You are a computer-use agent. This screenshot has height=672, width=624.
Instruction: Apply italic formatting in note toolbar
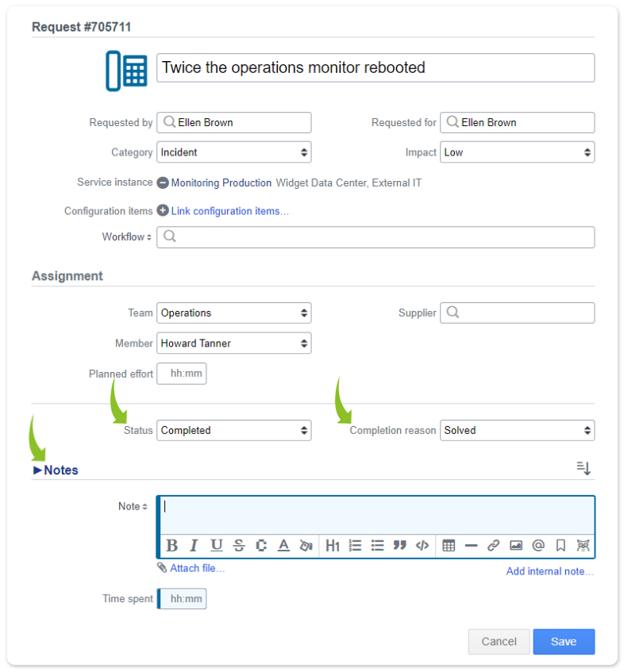[x=194, y=546]
